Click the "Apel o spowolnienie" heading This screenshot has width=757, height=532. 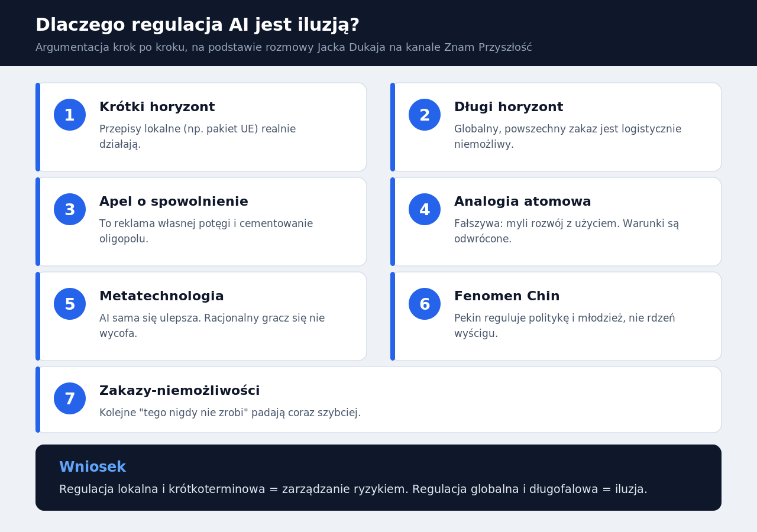coord(174,202)
